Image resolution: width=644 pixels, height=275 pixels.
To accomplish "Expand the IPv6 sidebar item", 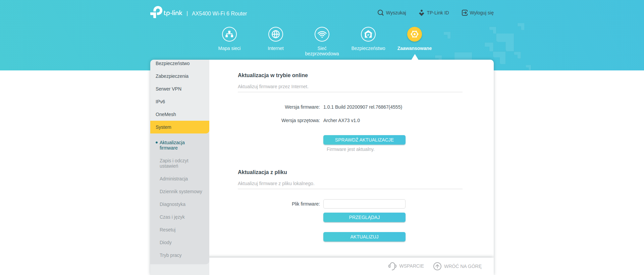I will click(180, 102).
